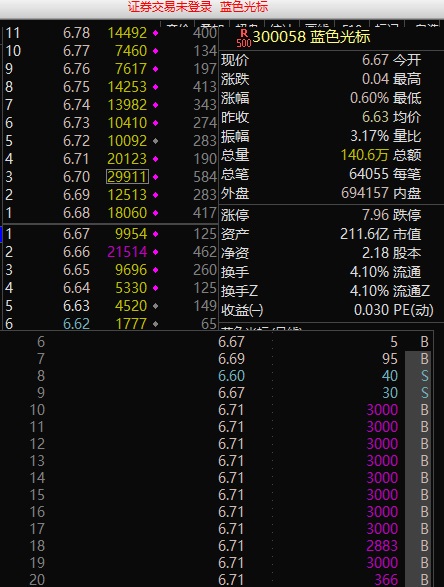Image resolution: width=444 pixels, height=587 pixels.
Task: Click the PE(动) label
Action: click(413, 310)
